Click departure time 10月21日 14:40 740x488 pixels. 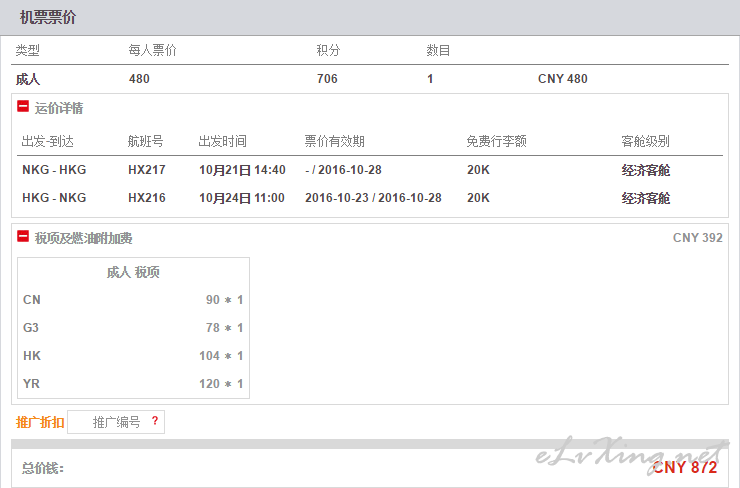(242, 170)
